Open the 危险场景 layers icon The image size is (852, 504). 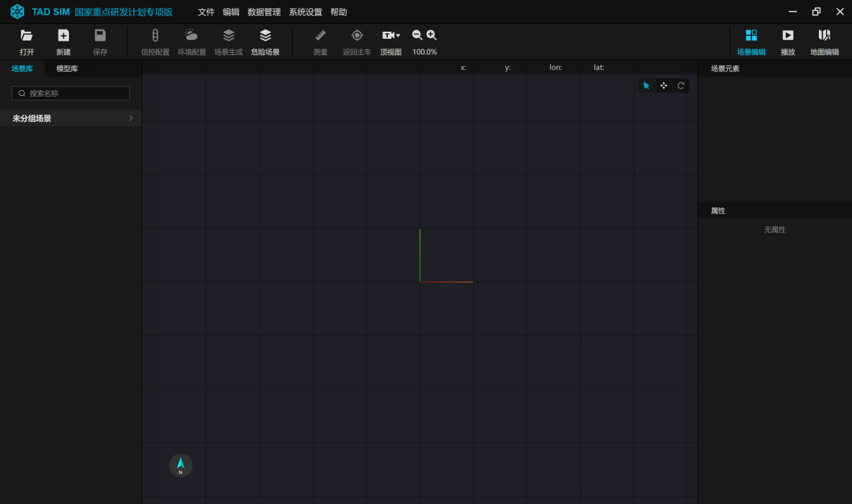pyautogui.click(x=265, y=36)
